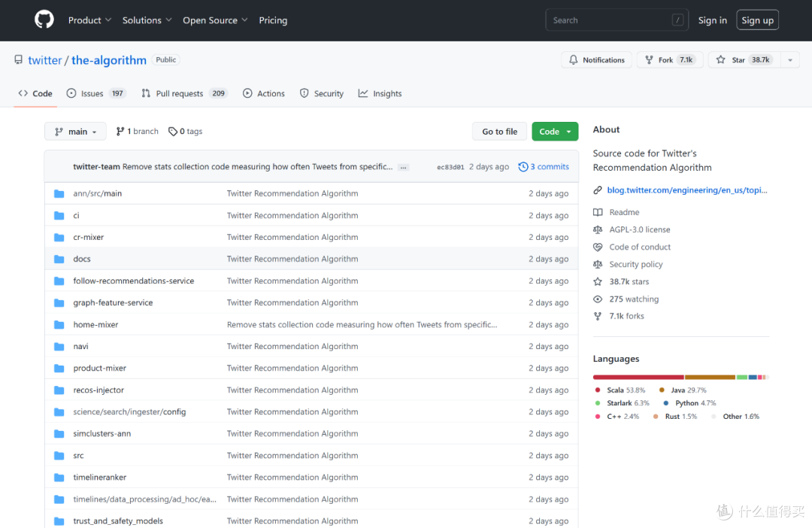View the 3 commits history link

pyautogui.click(x=544, y=166)
